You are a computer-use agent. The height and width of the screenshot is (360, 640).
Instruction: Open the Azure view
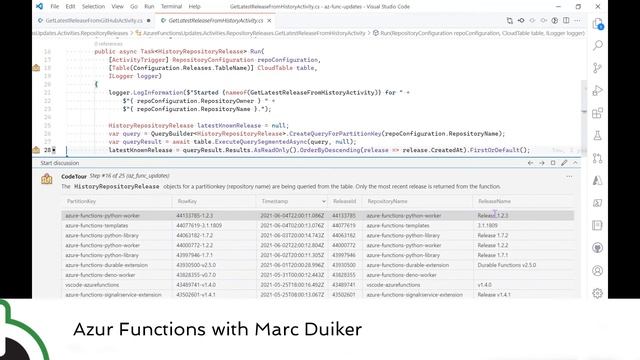point(598,180)
